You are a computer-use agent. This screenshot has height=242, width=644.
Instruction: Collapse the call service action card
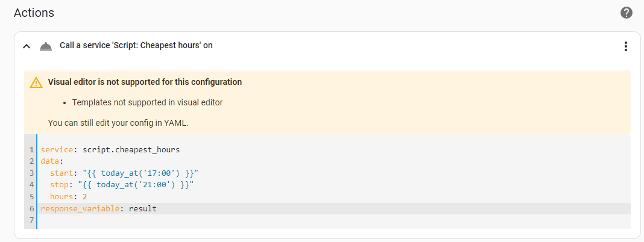(27, 46)
